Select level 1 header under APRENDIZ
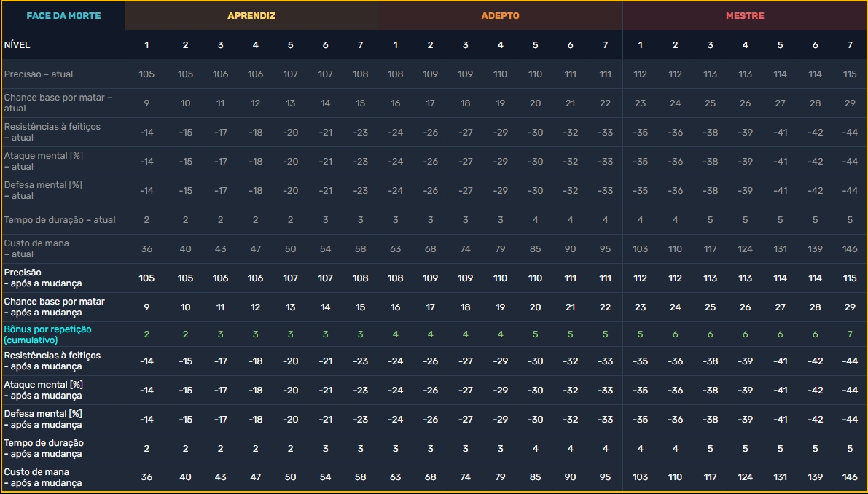Viewport: 868px width, 494px height. [x=146, y=44]
